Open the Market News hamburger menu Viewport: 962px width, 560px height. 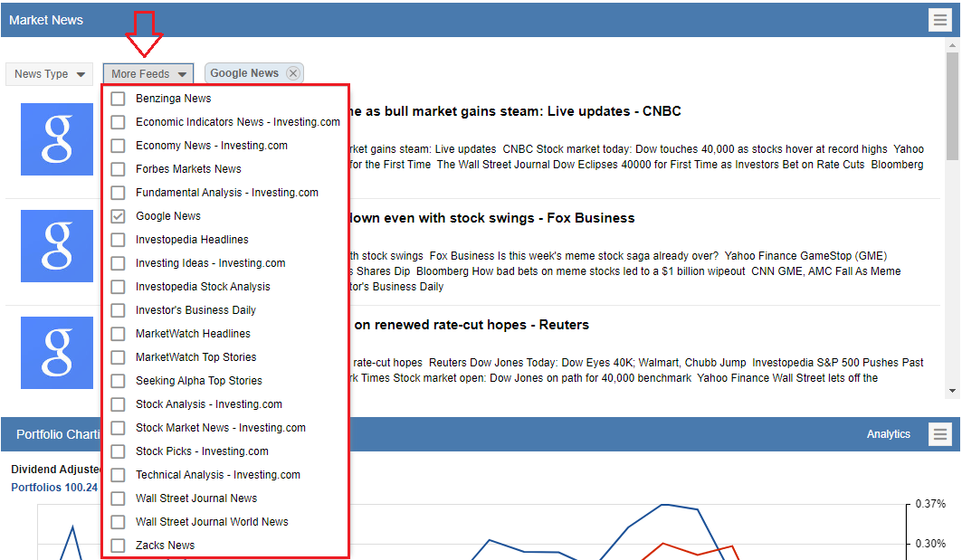pyautogui.click(x=940, y=20)
